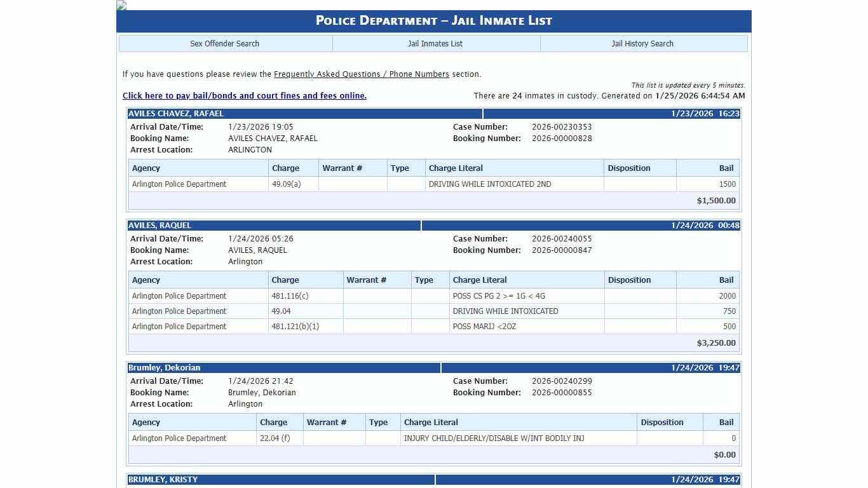Click case number 2026-00230353
This screenshot has width=868, height=488.
(x=562, y=127)
